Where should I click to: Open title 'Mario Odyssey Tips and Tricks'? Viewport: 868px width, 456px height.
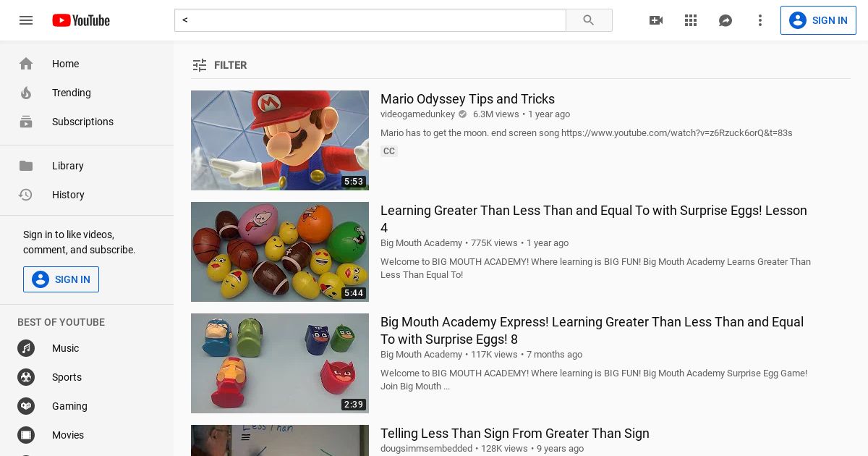(467, 99)
